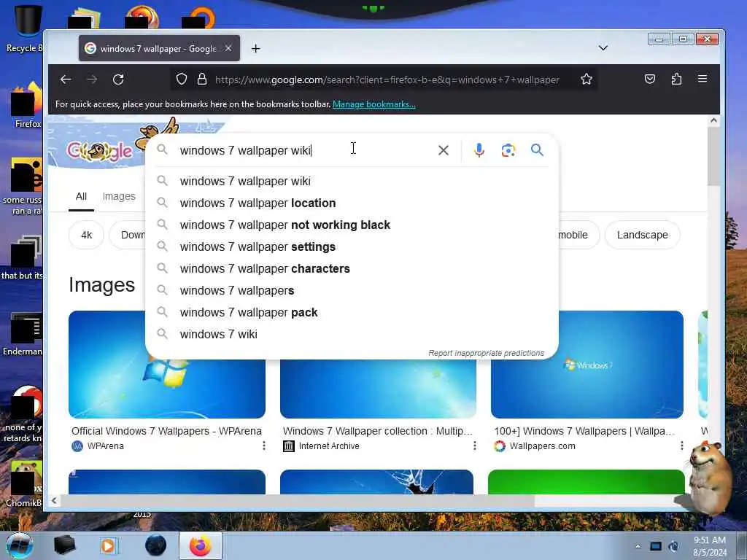Open Official Windows 7 Wallpapers - WPArena link
Image resolution: width=747 pixels, height=560 pixels.
tap(166, 431)
